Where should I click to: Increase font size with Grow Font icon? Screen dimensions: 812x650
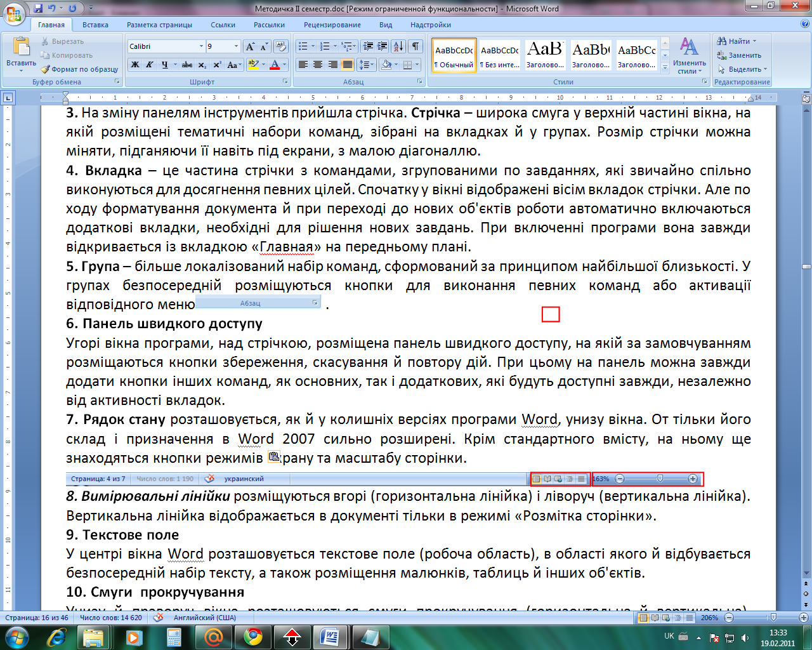pos(250,46)
